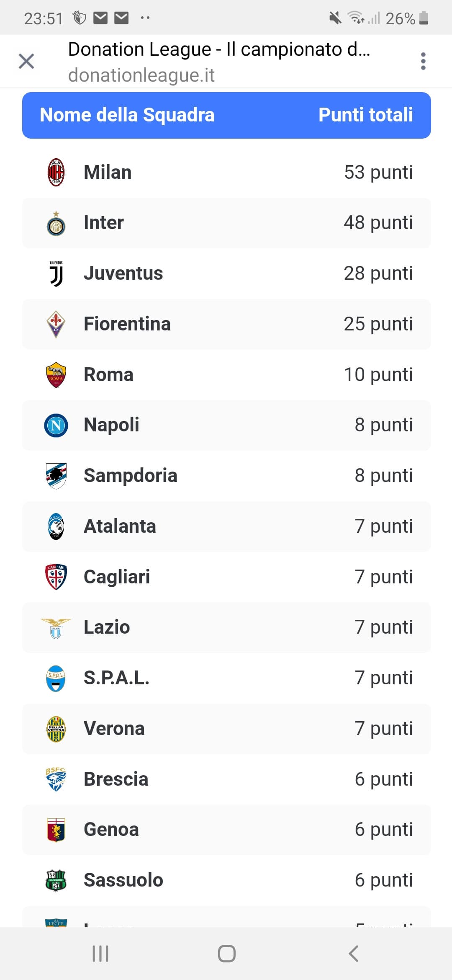Screen dimensions: 452x980
Task: Tap the AC Milan club crest
Action: (56, 172)
